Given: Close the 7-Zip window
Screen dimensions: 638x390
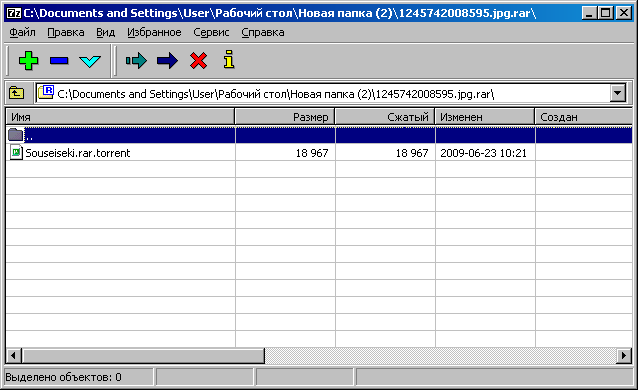Looking at the screenshot, I should coord(624,13).
